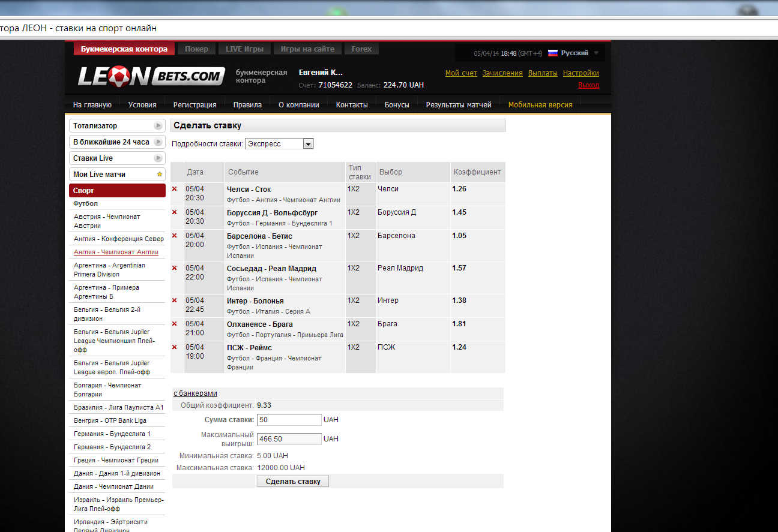
Task: Open the Выплаты link
Action: click(x=543, y=73)
